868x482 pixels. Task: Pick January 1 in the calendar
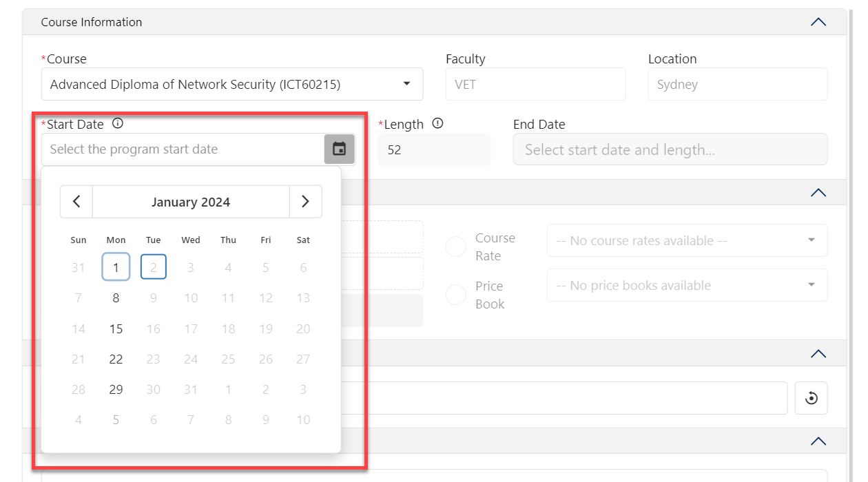click(116, 267)
